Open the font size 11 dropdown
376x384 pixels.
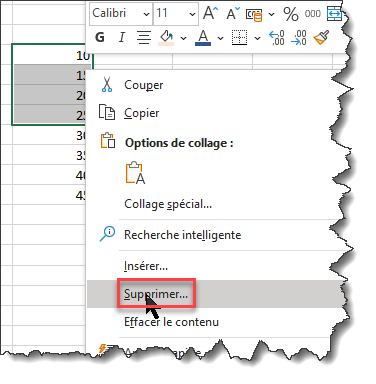point(192,14)
